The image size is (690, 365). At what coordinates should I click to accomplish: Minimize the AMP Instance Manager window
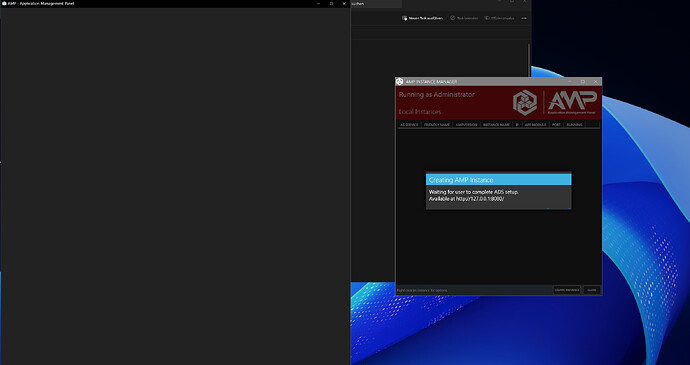tap(570, 82)
